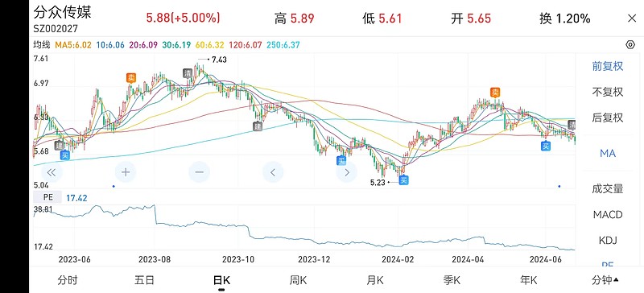Select KDJ indicator option
Viewport: 644px width, 293px height.
coord(608,240)
